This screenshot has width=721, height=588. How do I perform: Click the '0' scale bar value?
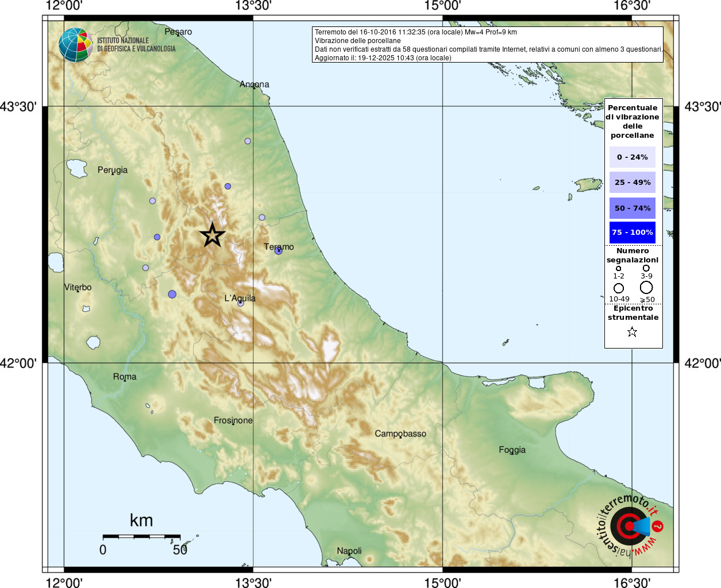[103, 550]
